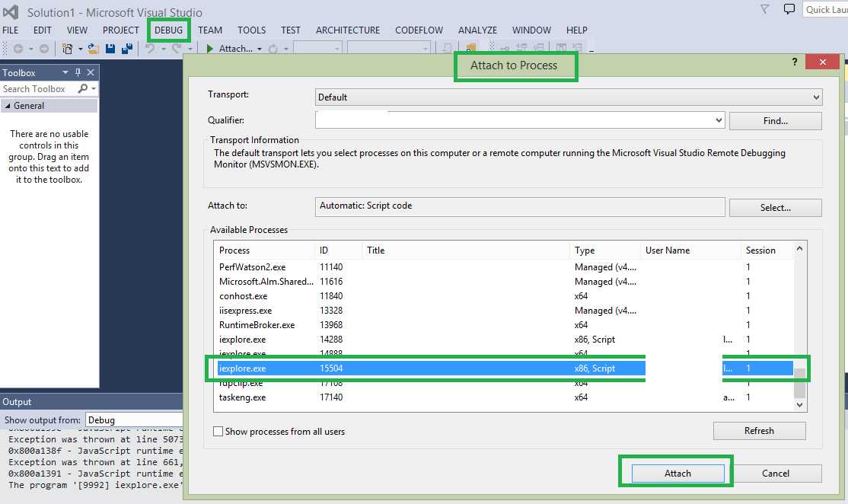Viewport: 848px width, 504px height.
Task: Click the Undo arrow icon
Action: pyautogui.click(x=150, y=49)
